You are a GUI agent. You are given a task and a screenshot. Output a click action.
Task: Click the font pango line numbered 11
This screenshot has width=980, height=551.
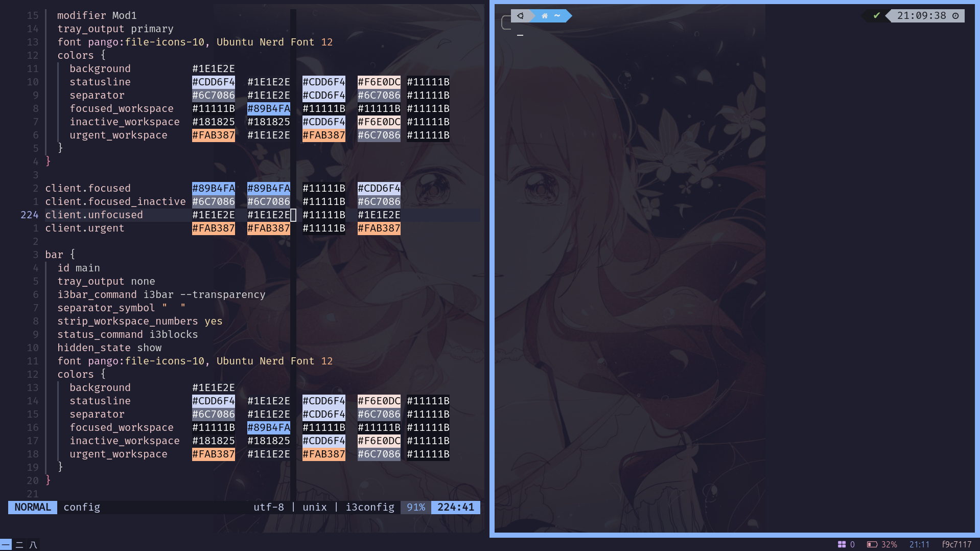click(x=195, y=361)
